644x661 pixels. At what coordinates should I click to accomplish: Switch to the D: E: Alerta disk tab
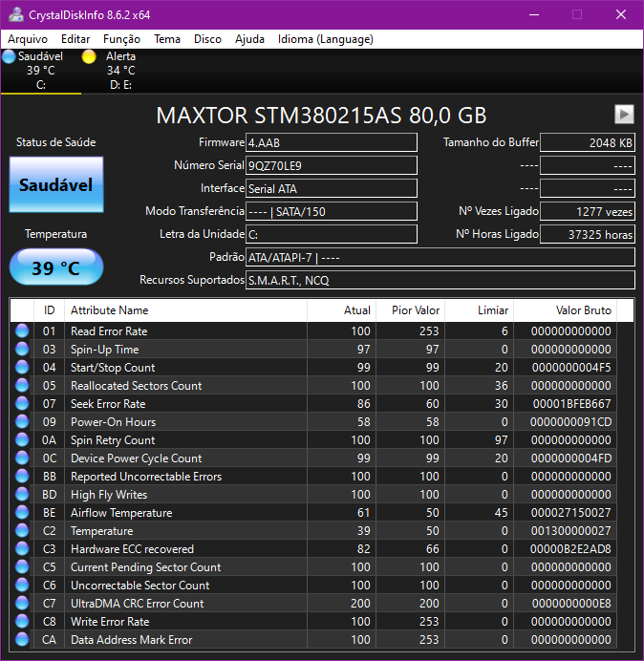[121, 71]
